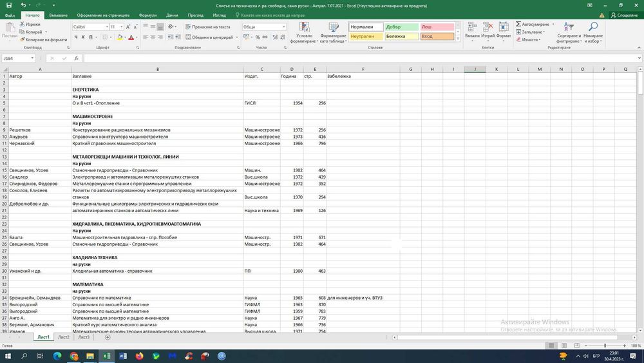Apply percent style number format
Screen dimensions: 644x363
(x=258, y=37)
